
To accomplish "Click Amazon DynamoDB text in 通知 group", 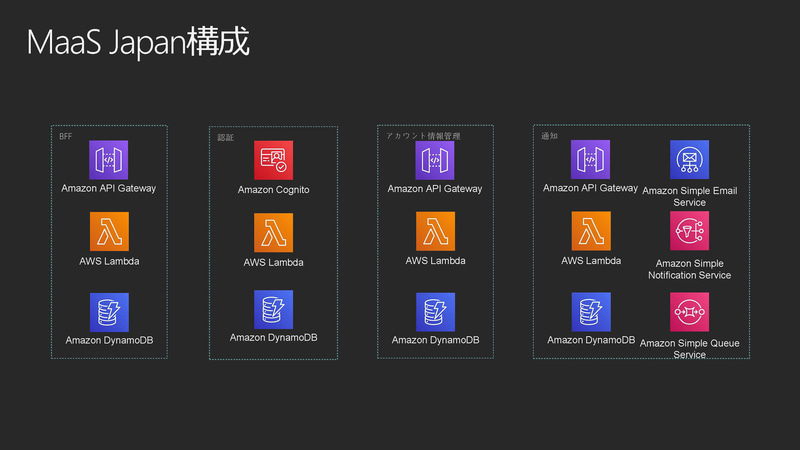I will [591, 340].
